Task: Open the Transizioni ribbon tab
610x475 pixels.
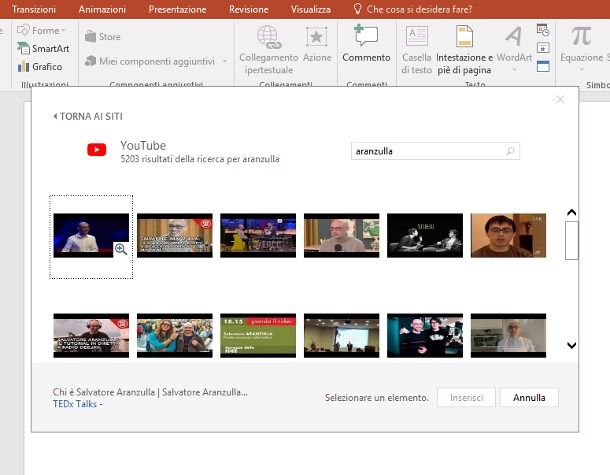Action: pyautogui.click(x=34, y=9)
